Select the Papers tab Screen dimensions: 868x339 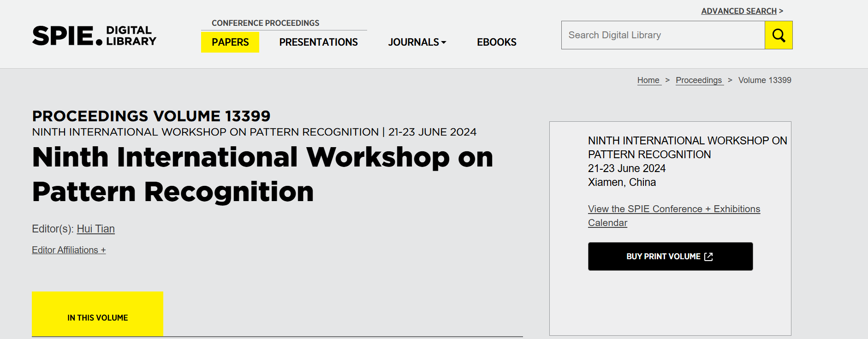[x=230, y=42]
